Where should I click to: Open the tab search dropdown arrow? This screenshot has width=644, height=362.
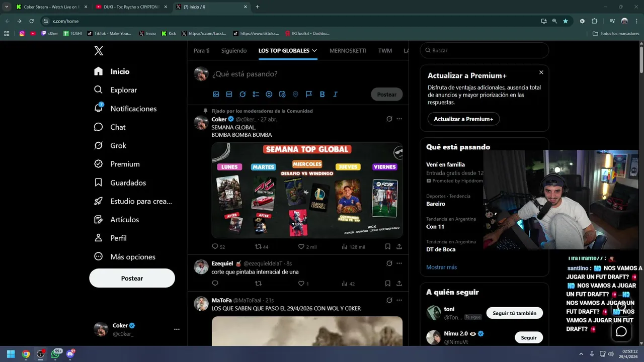tap(7, 7)
